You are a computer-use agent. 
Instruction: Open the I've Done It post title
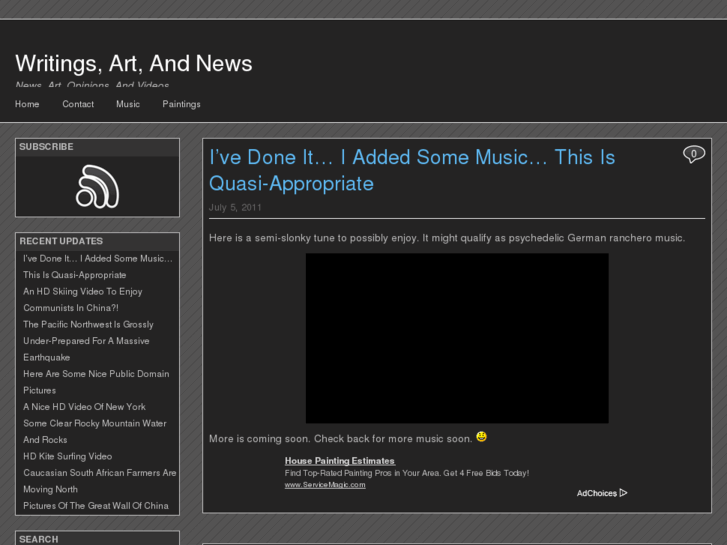click(x=411, y=170)
